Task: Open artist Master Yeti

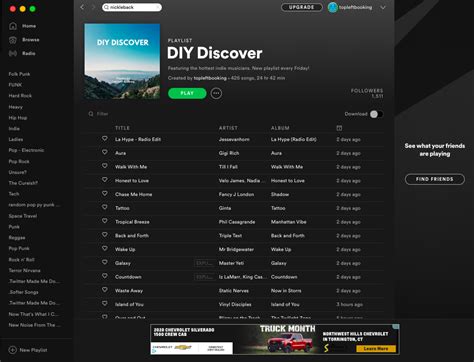Action: [x=231, y=263]
